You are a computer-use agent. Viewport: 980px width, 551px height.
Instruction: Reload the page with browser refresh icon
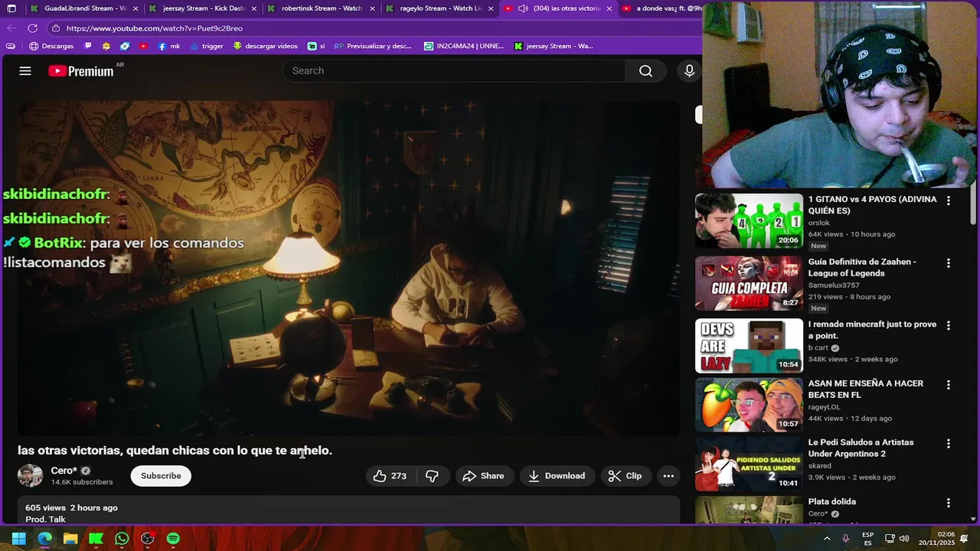point(32,28)
